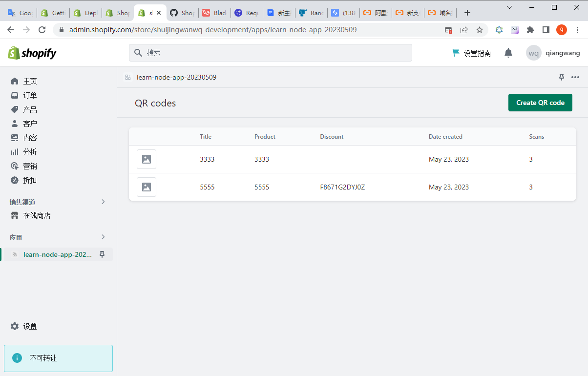Screen dimensions: 588x376
Task: Open a new browser tab
Action: (467, 13)
